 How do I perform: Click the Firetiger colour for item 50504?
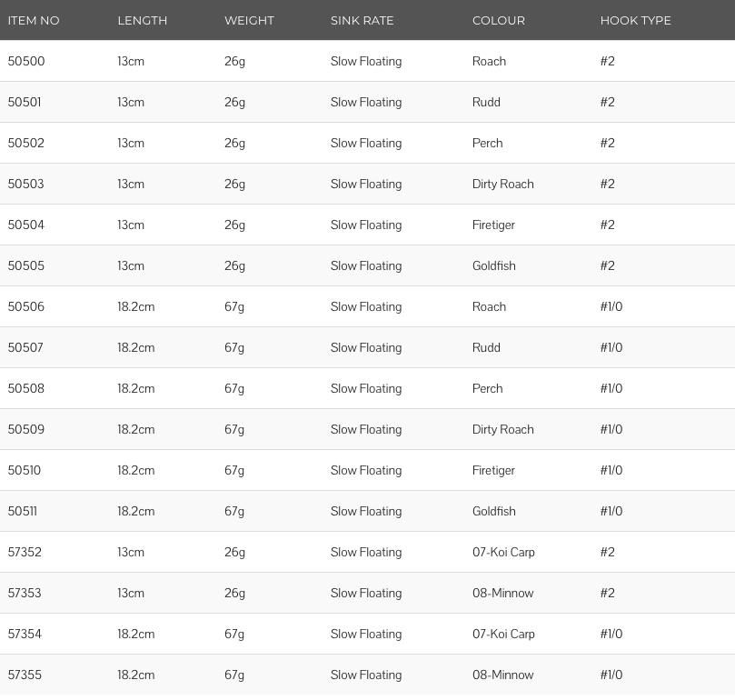493,225
